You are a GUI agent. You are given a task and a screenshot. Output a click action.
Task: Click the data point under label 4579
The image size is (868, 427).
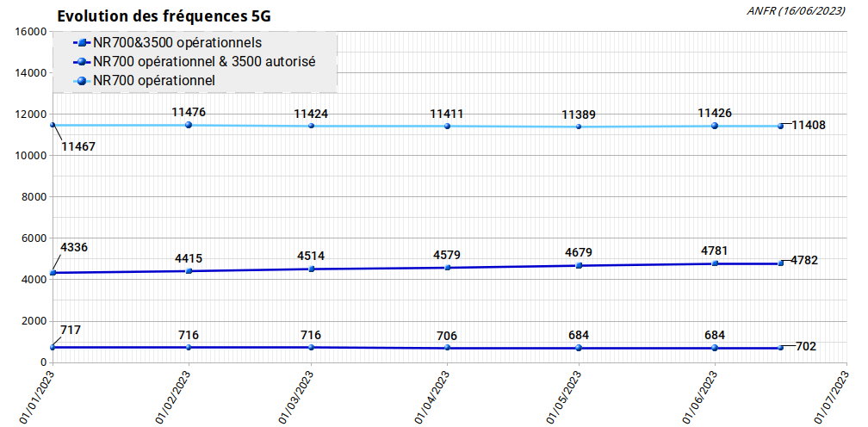tap(447, 268)
